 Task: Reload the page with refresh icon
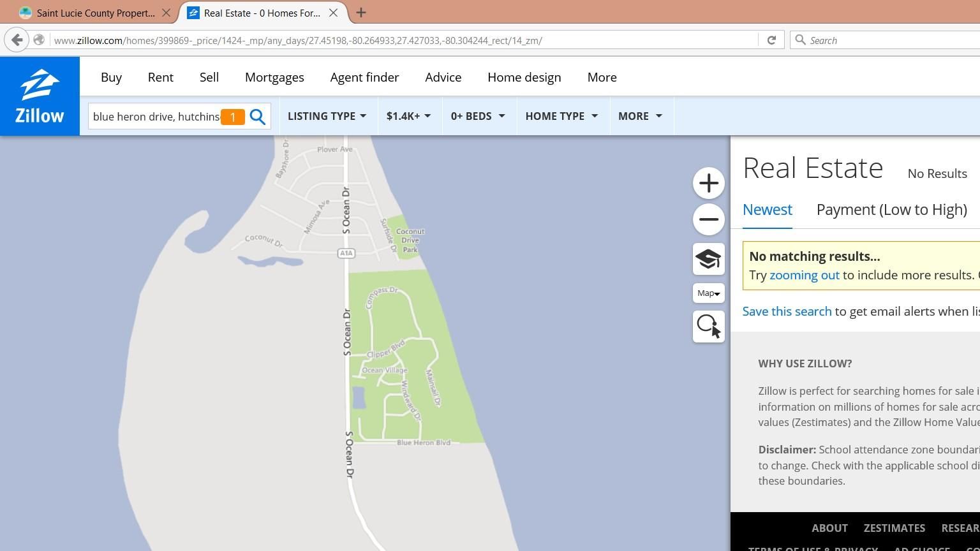coord(771,40)
